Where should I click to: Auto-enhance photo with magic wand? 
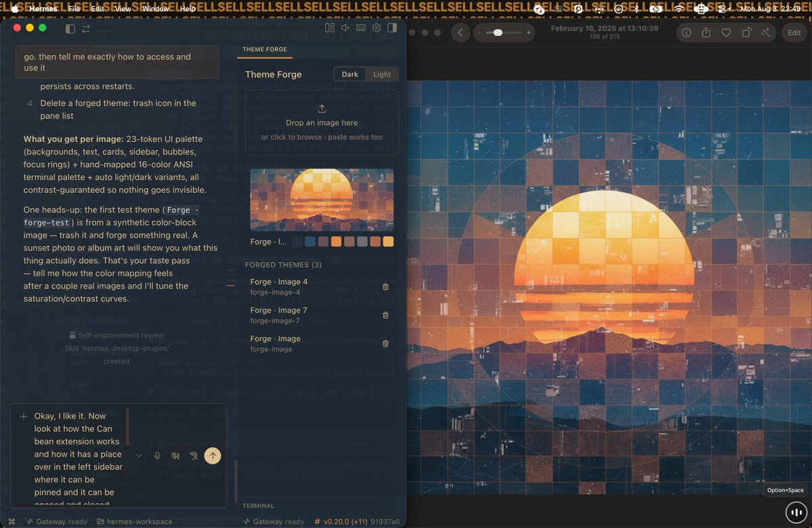point(766,32)
